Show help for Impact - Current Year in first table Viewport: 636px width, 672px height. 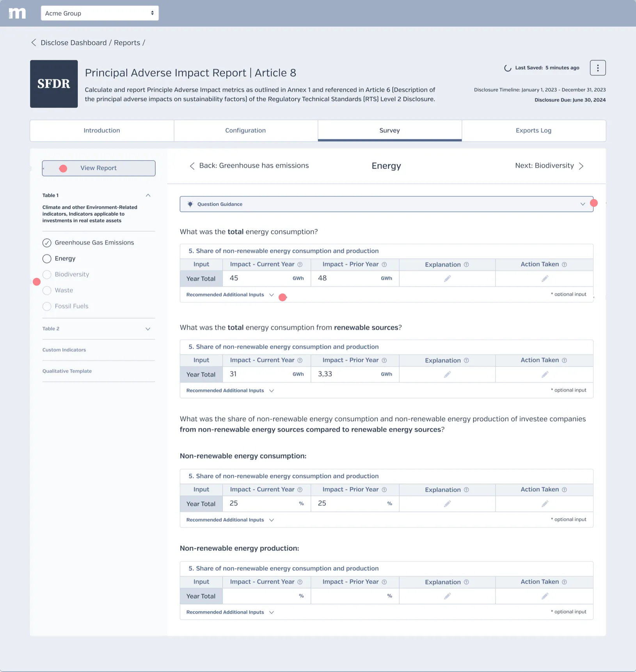(x=300, y=265)
